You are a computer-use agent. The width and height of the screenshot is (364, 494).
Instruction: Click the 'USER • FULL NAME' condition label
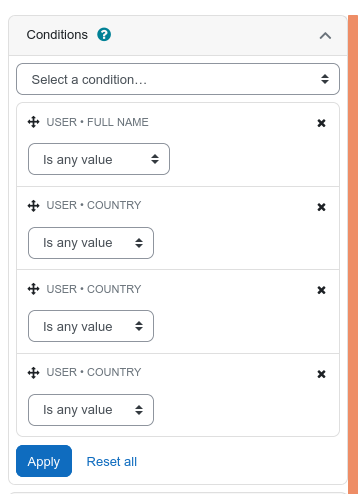point(97,122)
